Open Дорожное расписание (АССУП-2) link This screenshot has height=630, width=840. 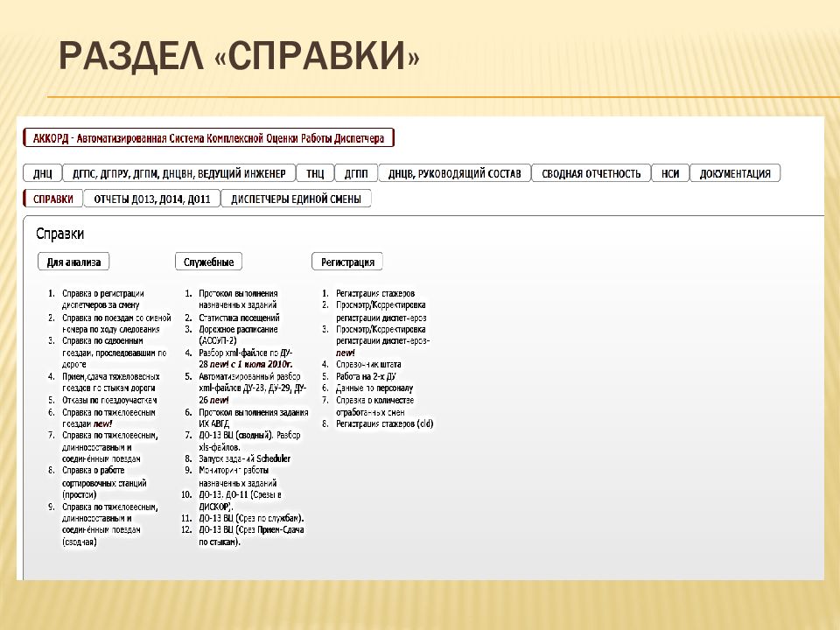tap(238, 334)
